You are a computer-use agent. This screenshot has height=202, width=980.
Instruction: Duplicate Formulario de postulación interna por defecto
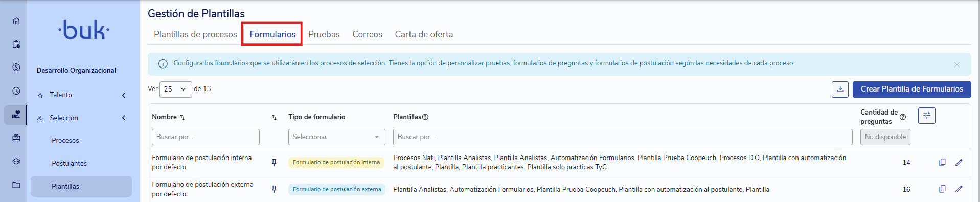(x=942, y=162)
